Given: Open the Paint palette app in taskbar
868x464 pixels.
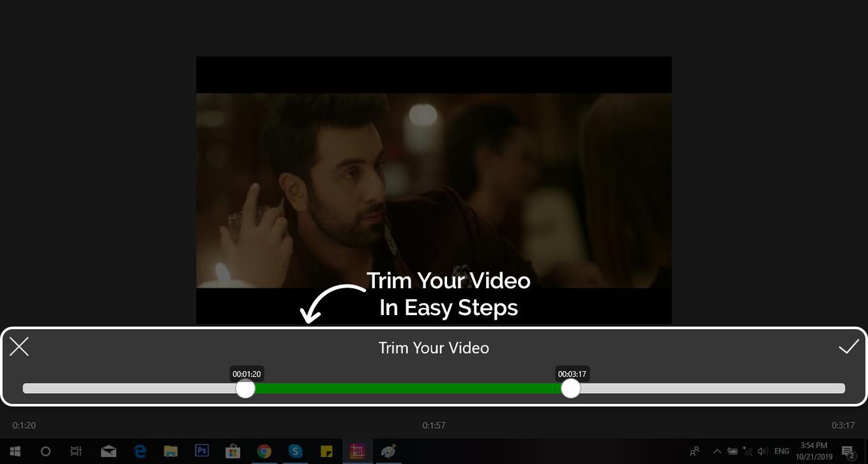Looking at the screenshot, I should [388, 451].
